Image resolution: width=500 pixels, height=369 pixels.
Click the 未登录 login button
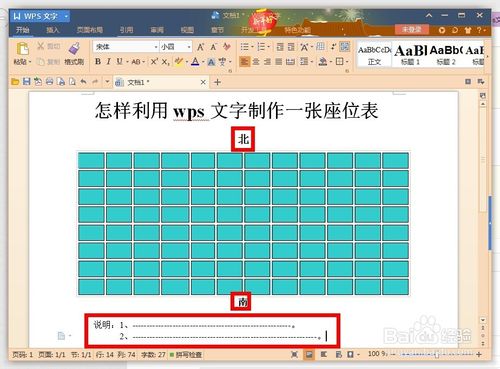412,29
